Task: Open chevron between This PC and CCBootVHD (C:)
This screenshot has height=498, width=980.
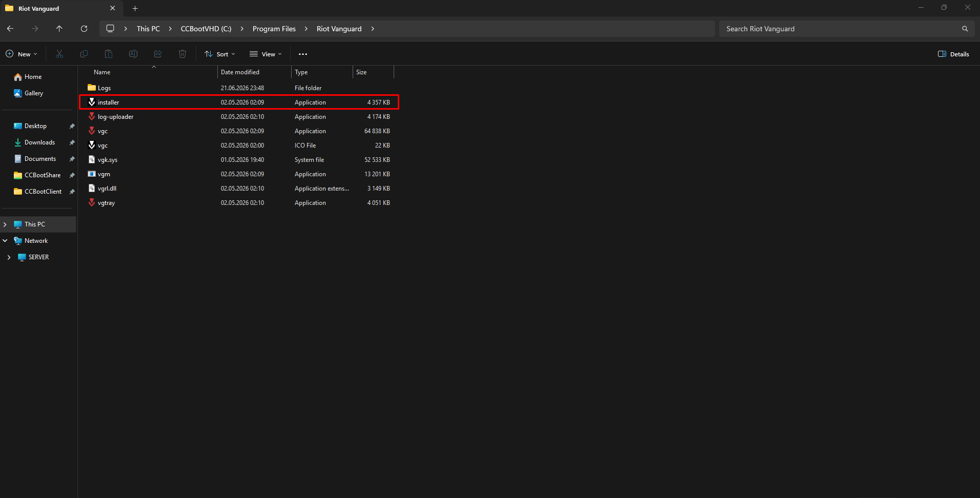Action: point(170,29)
